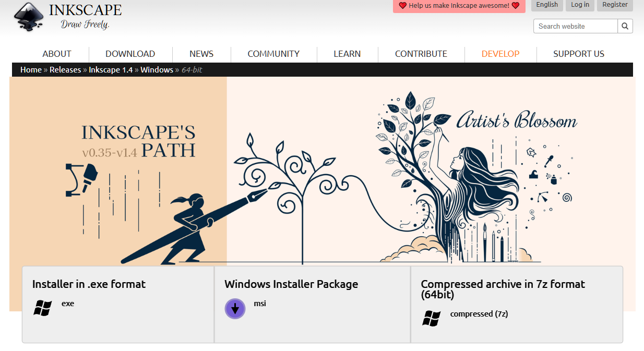Click the purple download arrow beside msi

[x=235, y=309]
